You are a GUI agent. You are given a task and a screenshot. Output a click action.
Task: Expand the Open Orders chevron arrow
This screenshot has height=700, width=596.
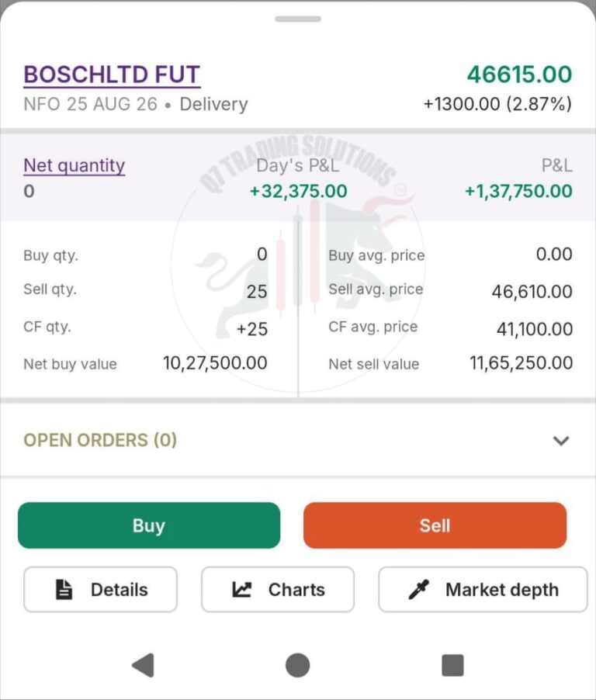click(x=561, y=441)
